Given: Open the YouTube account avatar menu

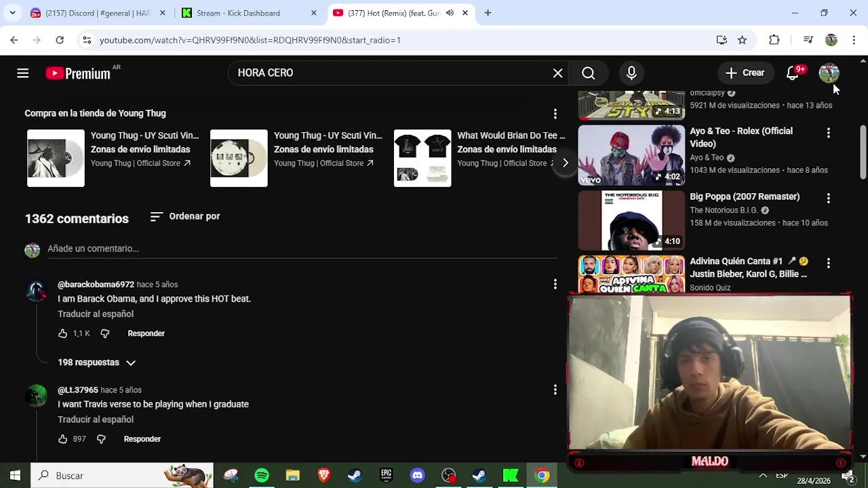Looking at the screenshot, I should (x=829, y=73).
